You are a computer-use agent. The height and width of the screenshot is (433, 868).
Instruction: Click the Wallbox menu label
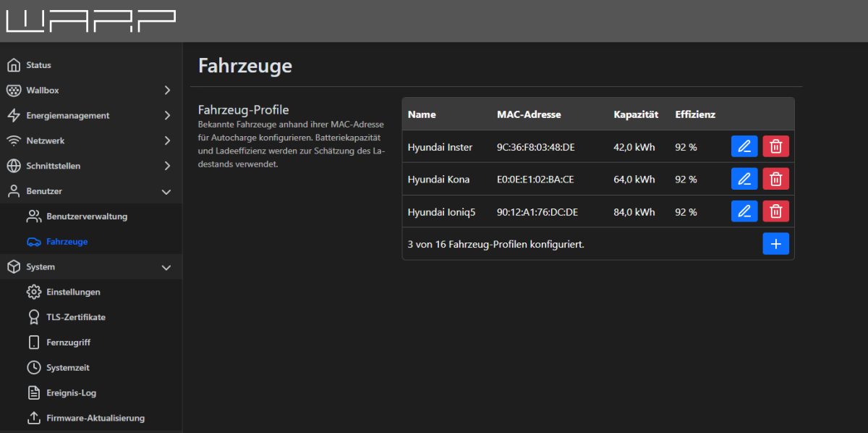43,91
